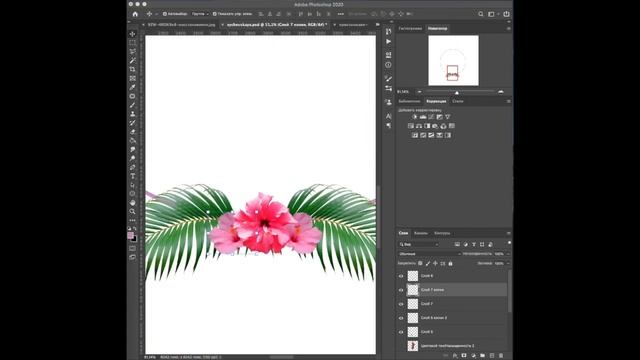
Task: Toggle Показать упр. элем. checkbox
Action: pyautogui.click(x=215, y=14)
